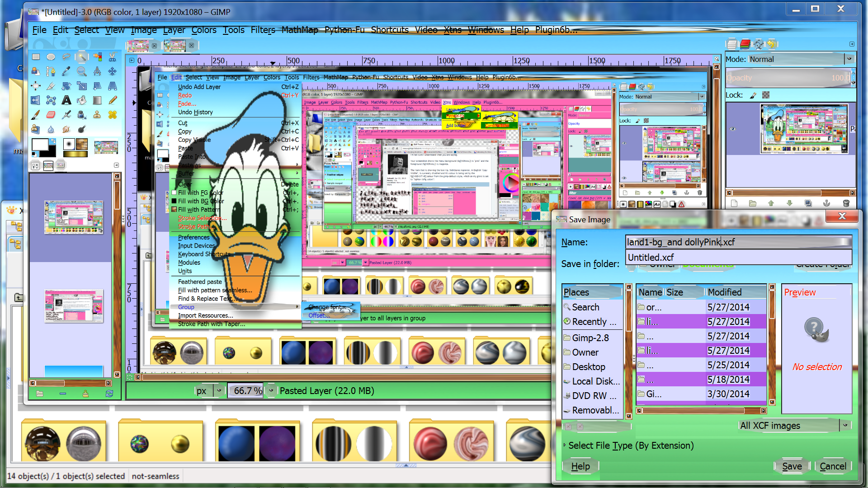Select the Crop knife tool
Image resolution: width=868 pixels, height=488 pixels.
[51, 86]
